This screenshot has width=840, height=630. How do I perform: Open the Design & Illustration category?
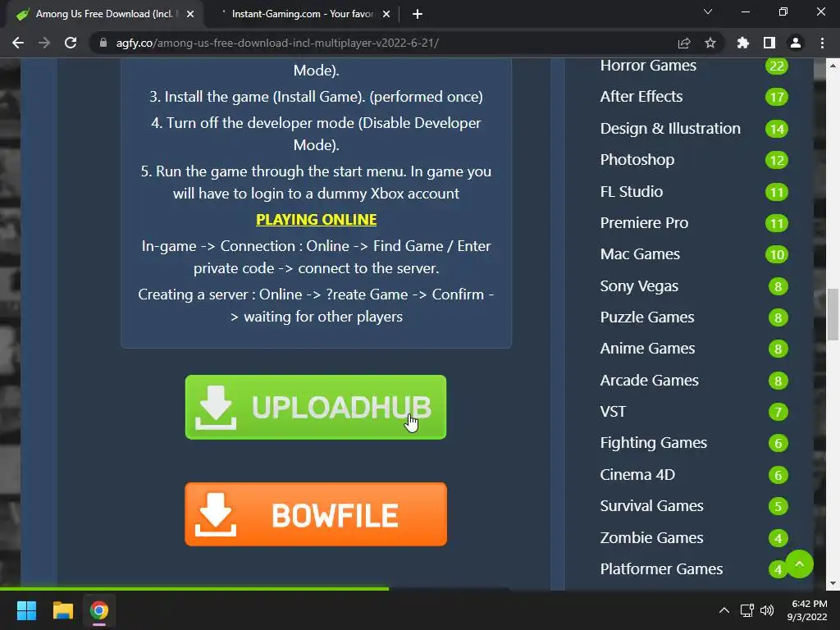click(x=670, y=129)
